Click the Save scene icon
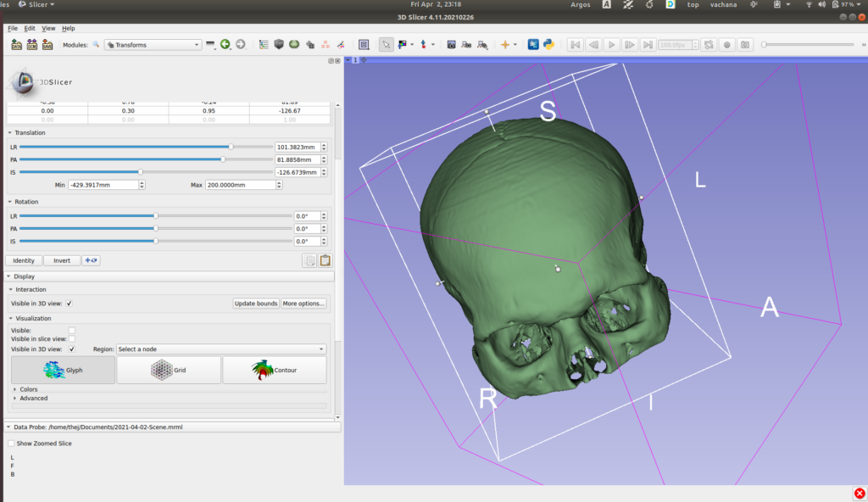 (x=47, y=45)
